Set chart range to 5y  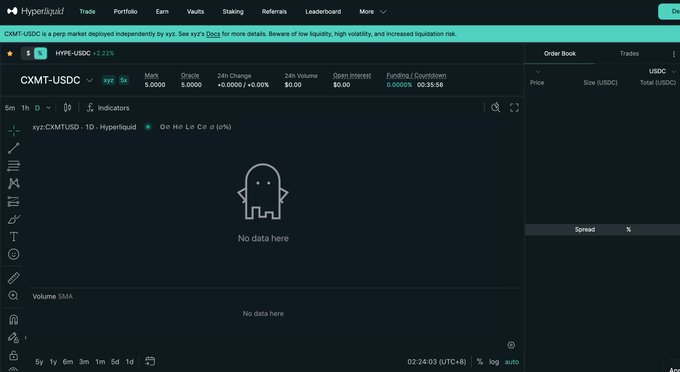pyautogui.click(x=39, y=362)
